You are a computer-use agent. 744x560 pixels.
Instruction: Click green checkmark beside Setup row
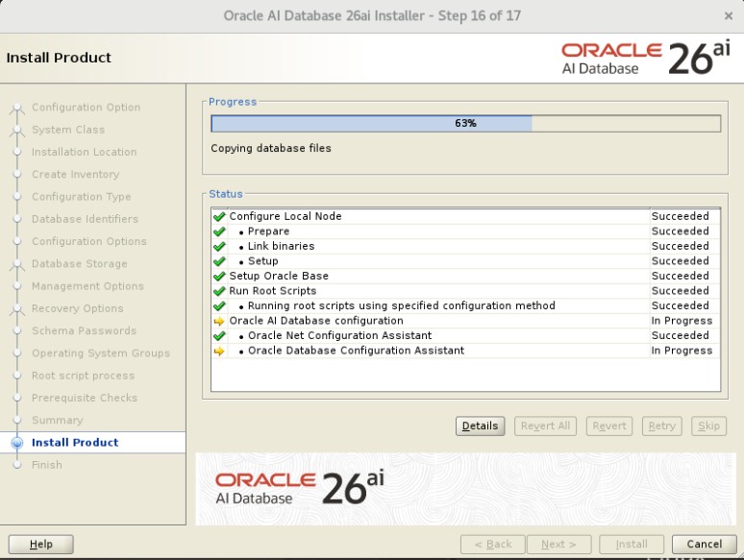[x=219, y=261]
